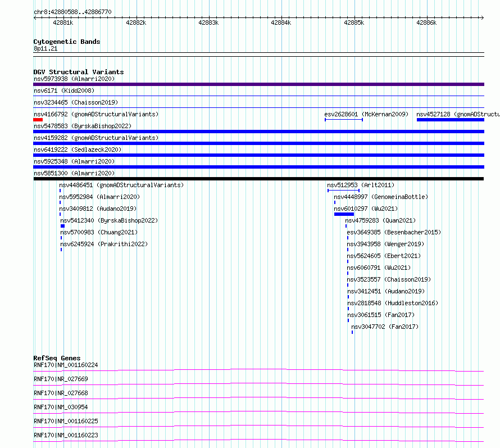Image resolution: width=500 pixels, height=448 pixels.
Task: Click RNF170|NM_030954 gene label
Action: coord(61,407)
